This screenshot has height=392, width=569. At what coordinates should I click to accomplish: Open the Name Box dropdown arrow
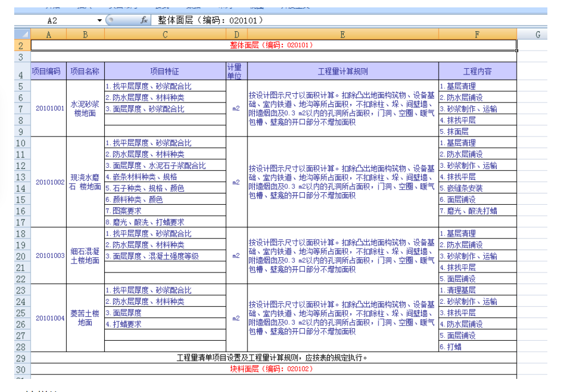coord(100,20)
